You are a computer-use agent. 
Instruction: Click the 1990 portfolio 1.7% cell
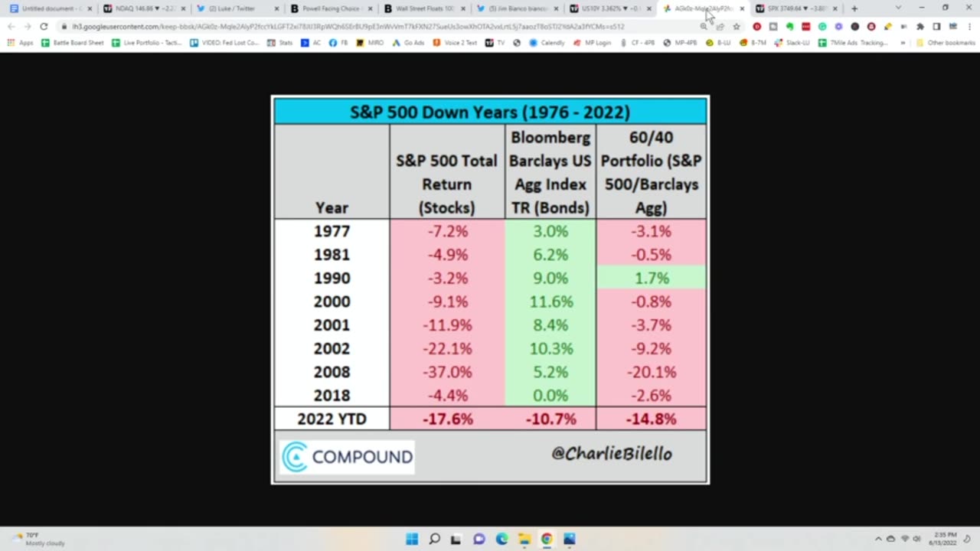click(x=651, y=278)
